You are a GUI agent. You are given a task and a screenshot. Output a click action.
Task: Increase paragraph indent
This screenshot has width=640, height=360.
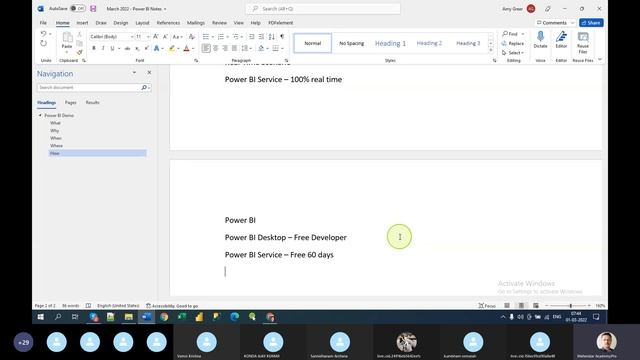[261, 37]
